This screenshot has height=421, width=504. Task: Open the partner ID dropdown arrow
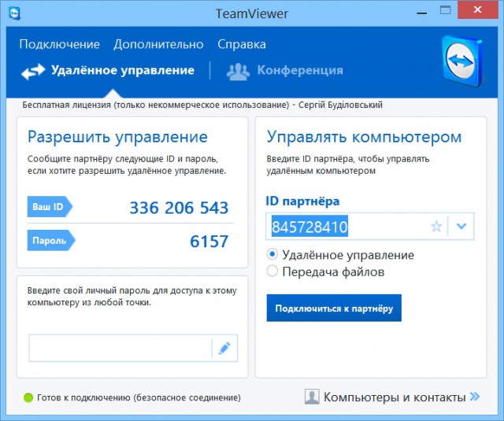tap(461, 226)
